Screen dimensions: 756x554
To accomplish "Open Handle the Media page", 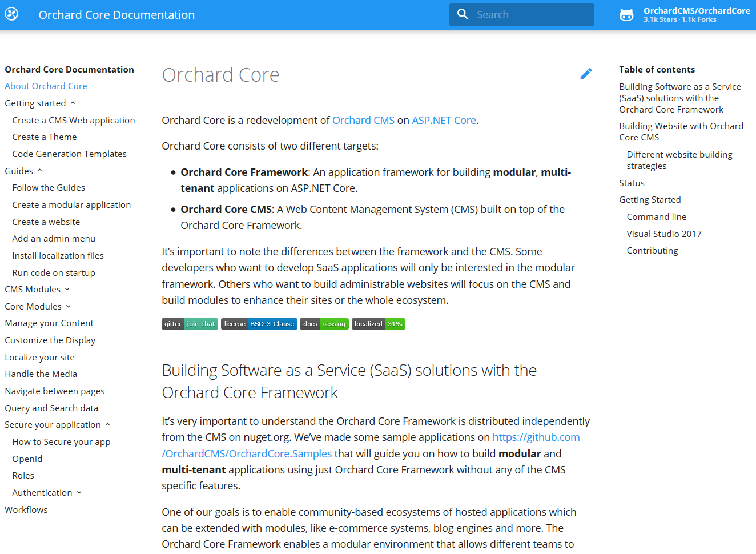I will click(x=41, y=374).
